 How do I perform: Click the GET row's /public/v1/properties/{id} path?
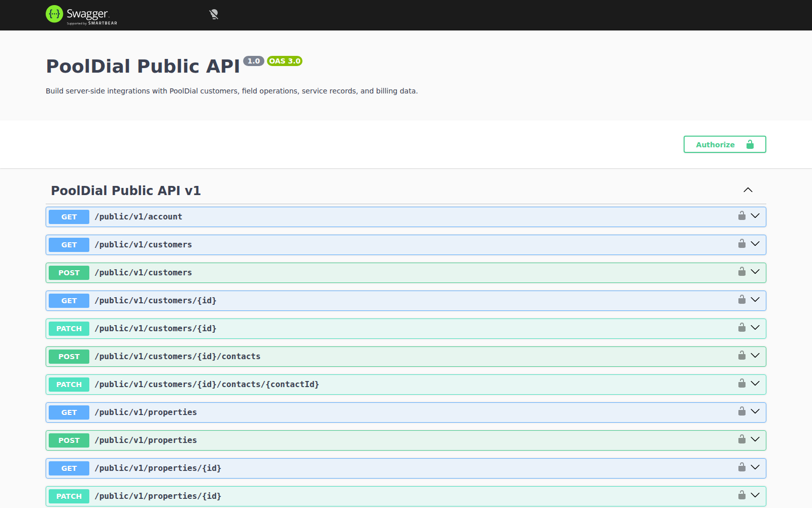(158, 468)
